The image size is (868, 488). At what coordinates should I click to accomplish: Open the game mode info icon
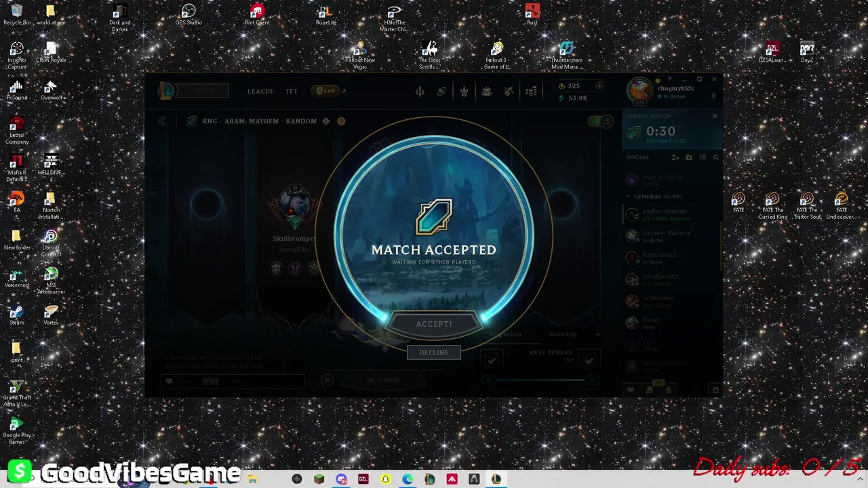click(325, 121)
